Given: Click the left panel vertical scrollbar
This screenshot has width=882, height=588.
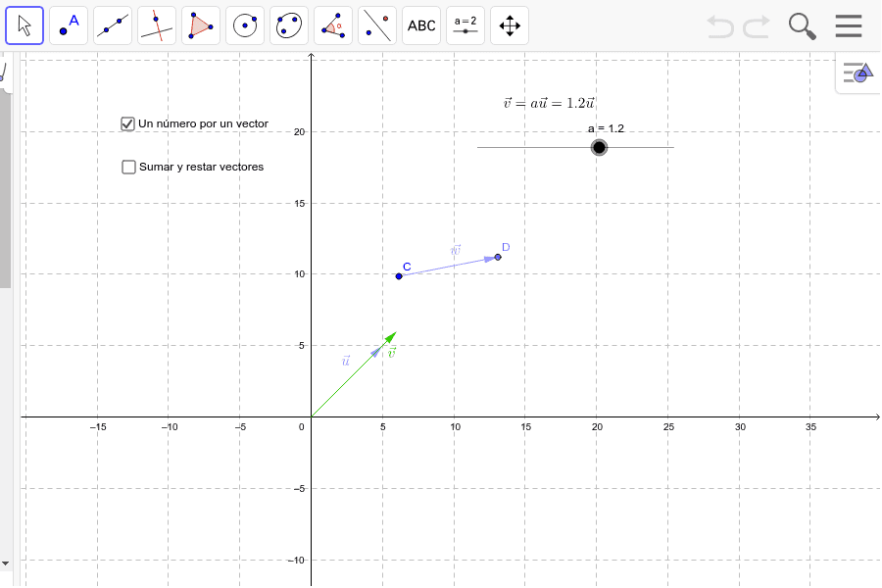Looking at the screenshot, I should [5, 190].
